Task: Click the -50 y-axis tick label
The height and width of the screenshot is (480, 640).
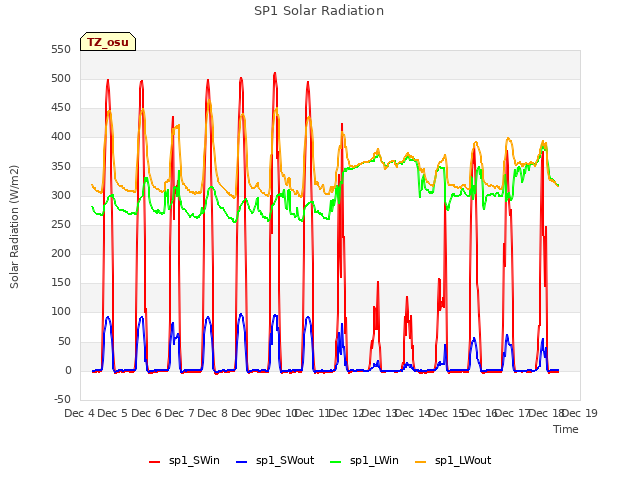Action: coord(62,399)
